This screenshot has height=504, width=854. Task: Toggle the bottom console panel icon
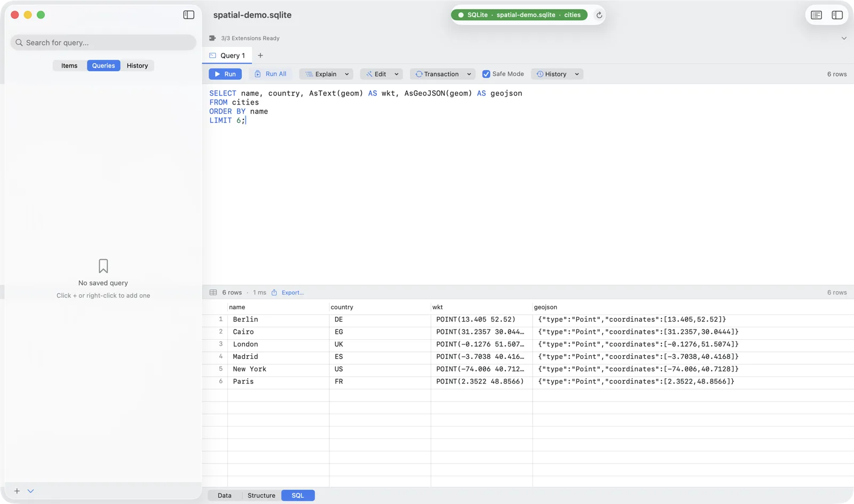point(816,15)
